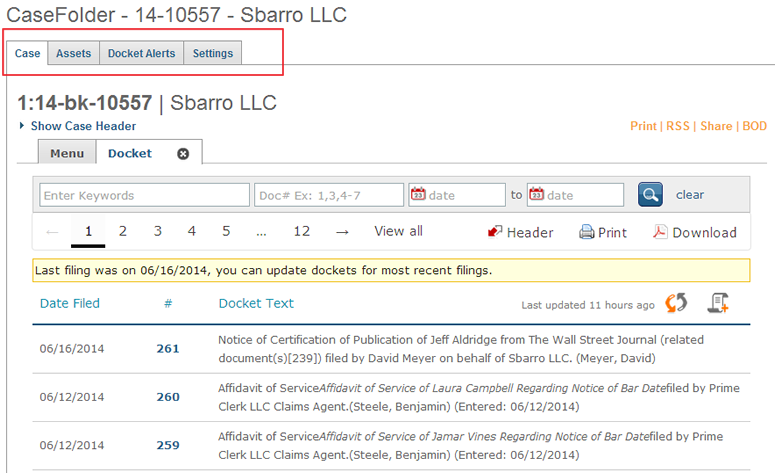Select current page 1

pos(88,231)
